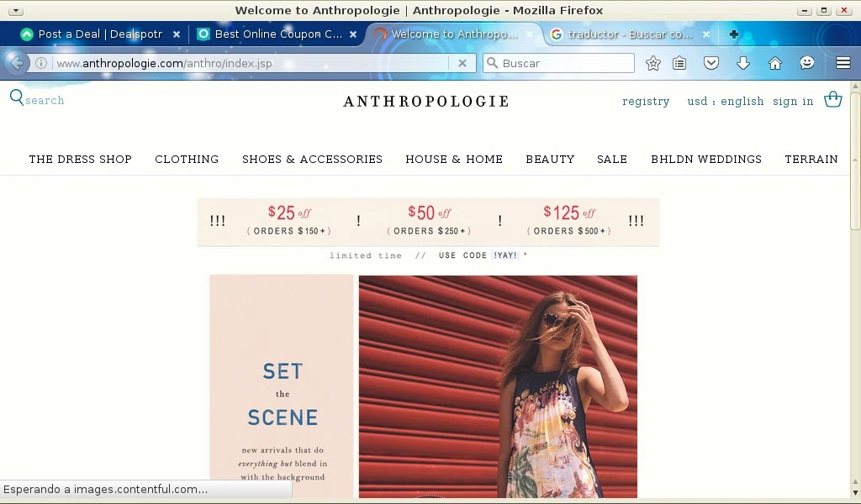Open BHLDN WEDDINGS menu
Viewport: 861px width, 504px height.
point(706,159)
